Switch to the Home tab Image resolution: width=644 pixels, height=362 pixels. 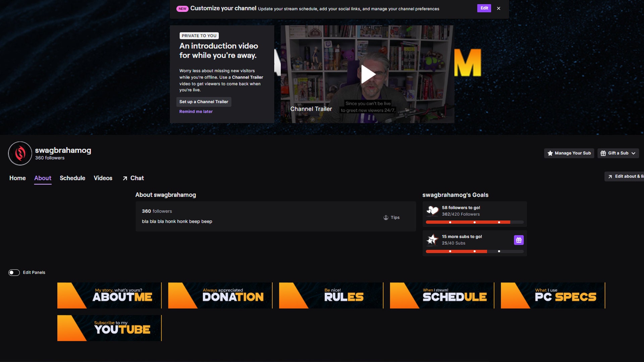point(17,178)
